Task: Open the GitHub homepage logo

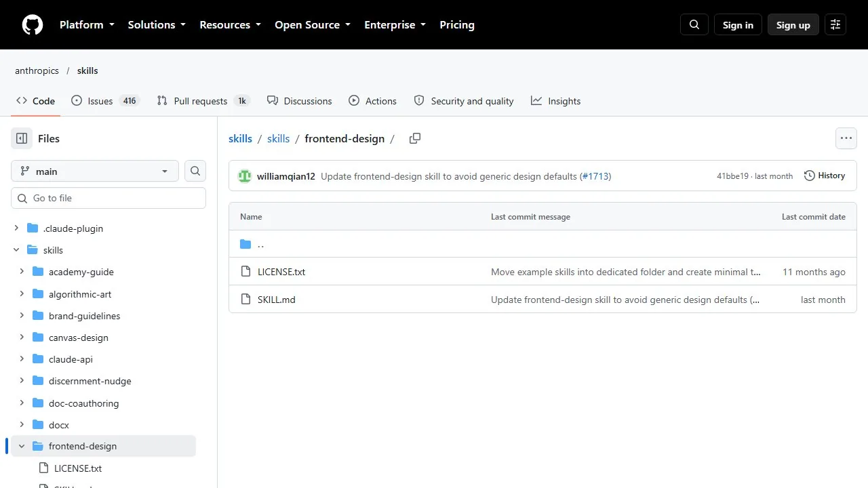Action: [33, 25]
